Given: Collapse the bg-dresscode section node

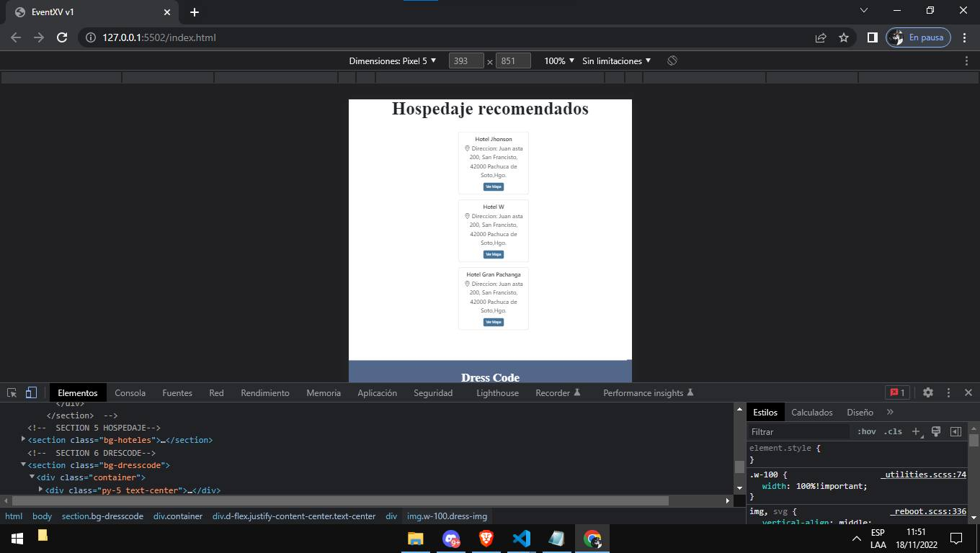Looking at the screenshot, I should (x=23, y=464).
